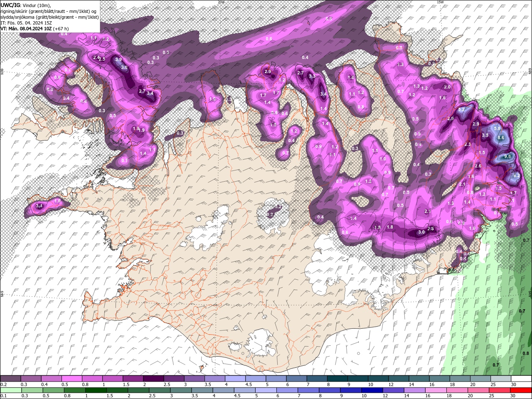Screen dimensions: 532x399
Task: Click the rain legend swatch between 0.5 and 0.8
Action: click(x=53, y=390)
